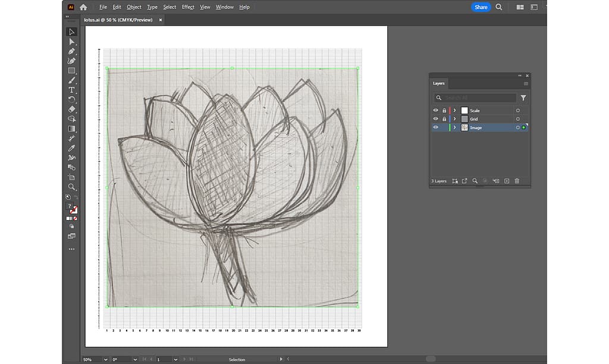609x364 pixels.
Task: Activate the Eraser tool
Action: tap(72, 109)
